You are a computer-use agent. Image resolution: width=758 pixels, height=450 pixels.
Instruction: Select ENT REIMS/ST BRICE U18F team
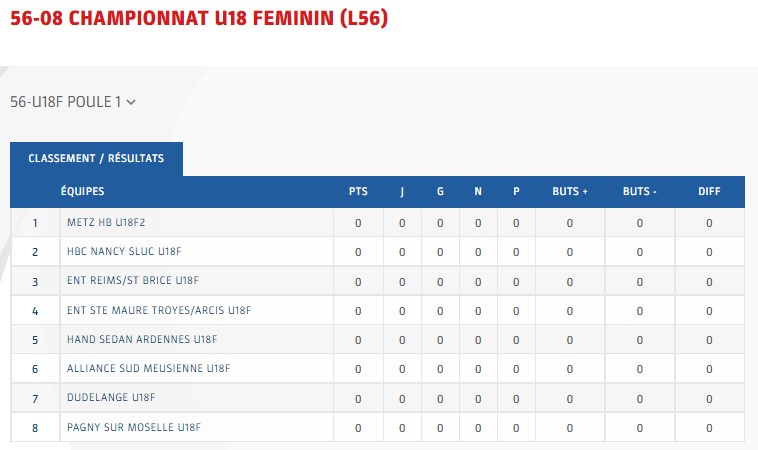pyautogui.click(x=133, y=281)
